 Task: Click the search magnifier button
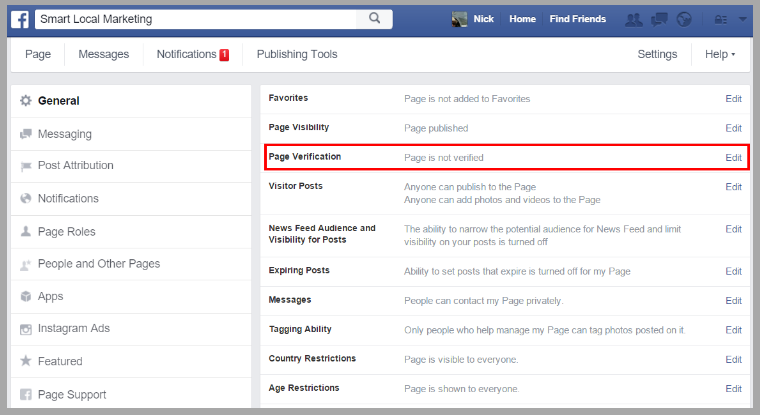375,19
